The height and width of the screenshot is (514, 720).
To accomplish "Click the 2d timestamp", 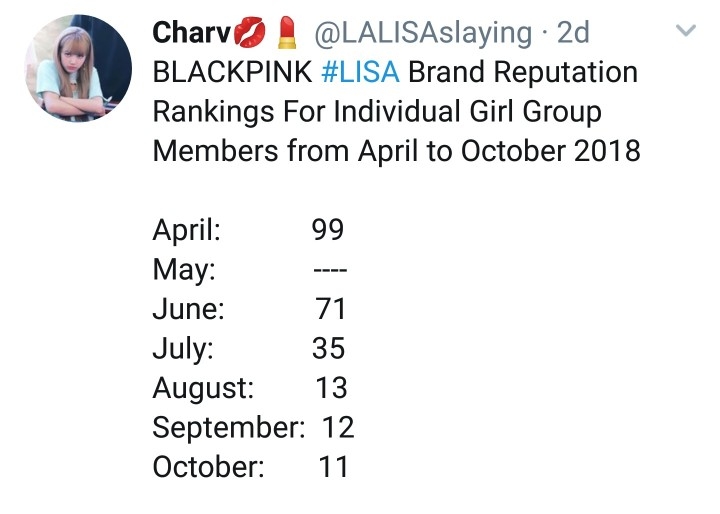I will pyautogui.click(x=573, y=33).
